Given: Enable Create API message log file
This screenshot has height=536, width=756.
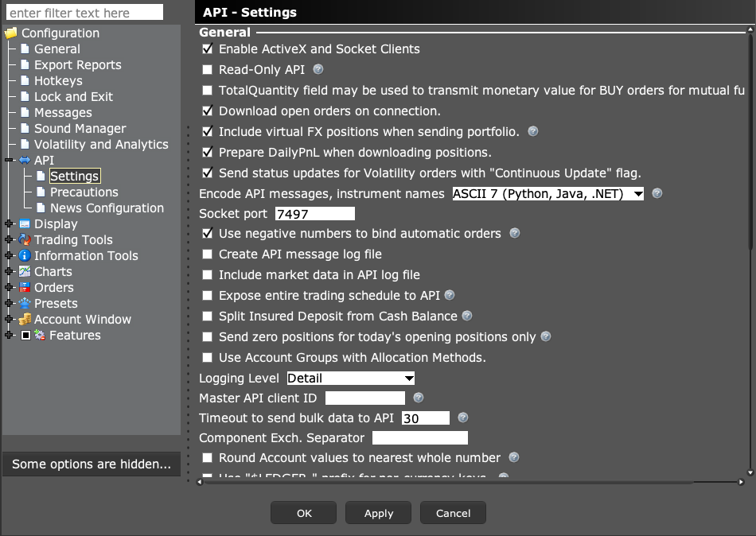Looking at the screenshot, I should [x=208, y=254].
